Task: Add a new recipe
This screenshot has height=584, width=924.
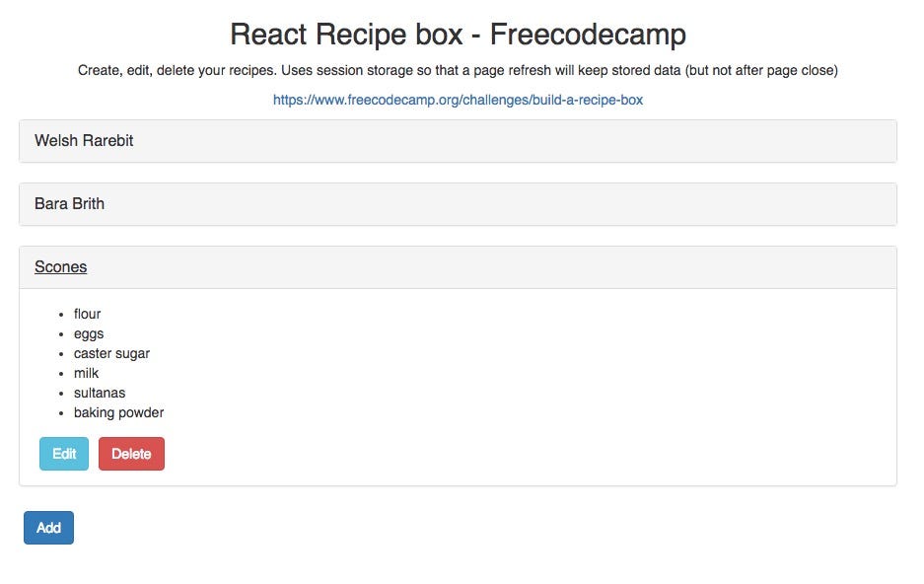Action: 48,528
